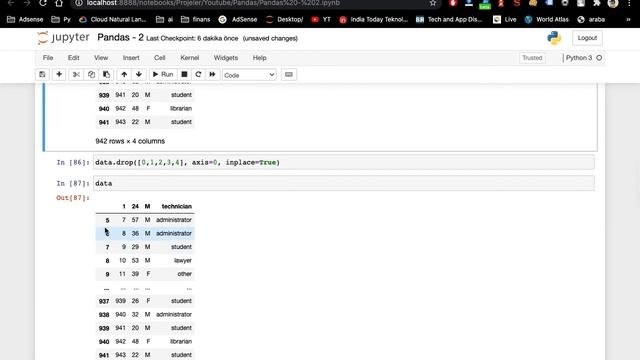Image resolution: width=640 pixels, height=360 pixels.
Task: Click the Logout button
Action: pyautogui.click(x=587, y=38)
